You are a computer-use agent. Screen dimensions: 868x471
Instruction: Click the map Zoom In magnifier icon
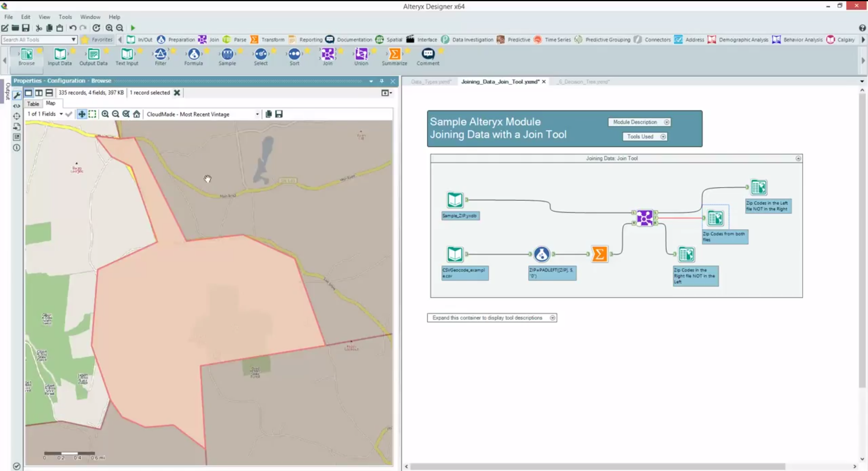[x=105, y=114]
